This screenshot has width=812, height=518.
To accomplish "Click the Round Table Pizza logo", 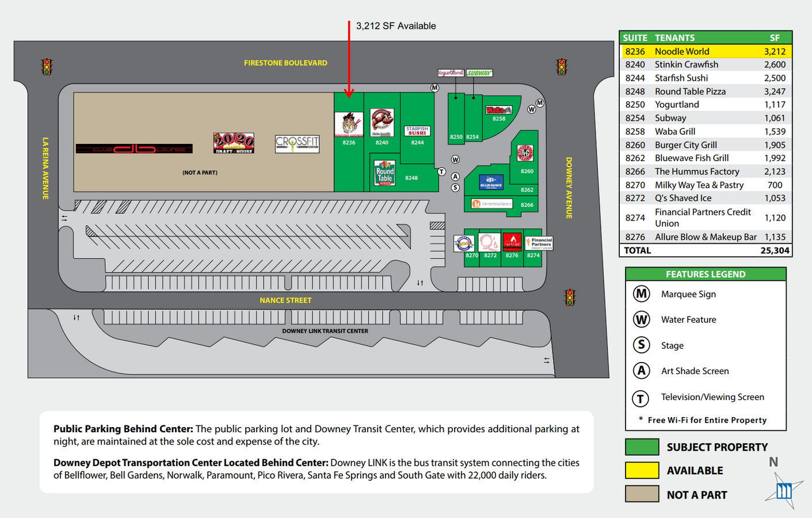I will tap(384, 173).
